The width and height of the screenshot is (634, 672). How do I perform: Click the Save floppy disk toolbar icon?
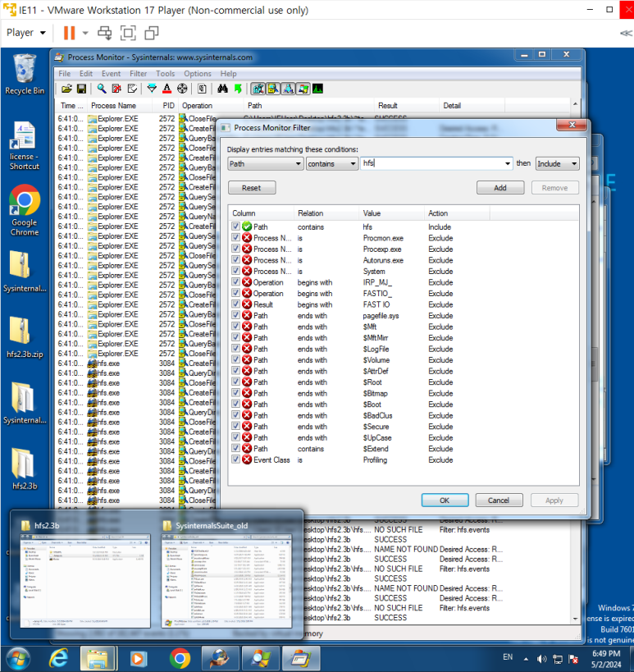tap(81, 89)
